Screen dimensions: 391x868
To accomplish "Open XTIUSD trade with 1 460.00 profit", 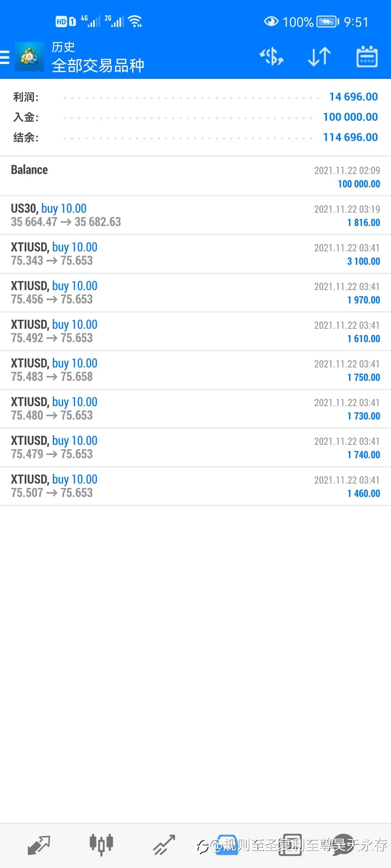I will (195, 486).
